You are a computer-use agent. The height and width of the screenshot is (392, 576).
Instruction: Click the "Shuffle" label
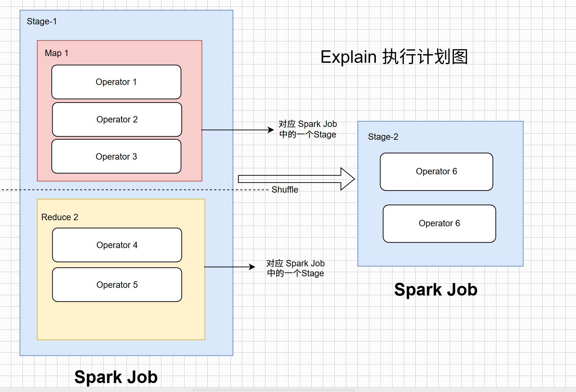[x=285, y=190]
